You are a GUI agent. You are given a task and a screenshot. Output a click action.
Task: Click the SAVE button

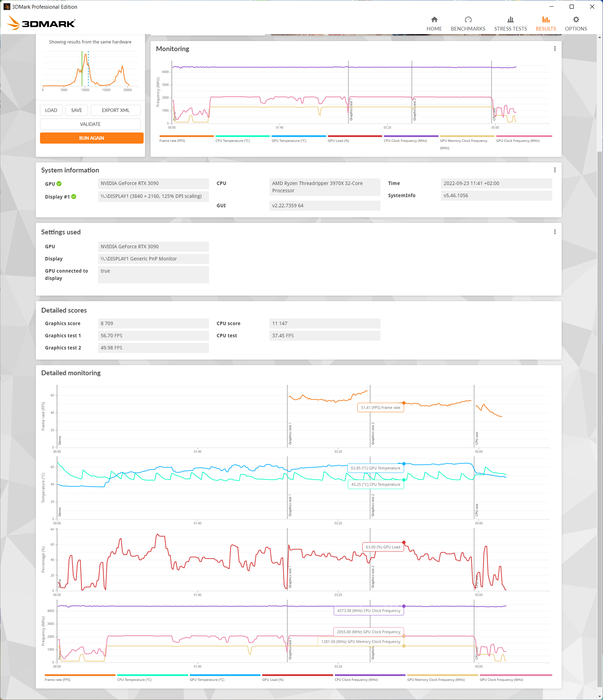click(77, 110)
